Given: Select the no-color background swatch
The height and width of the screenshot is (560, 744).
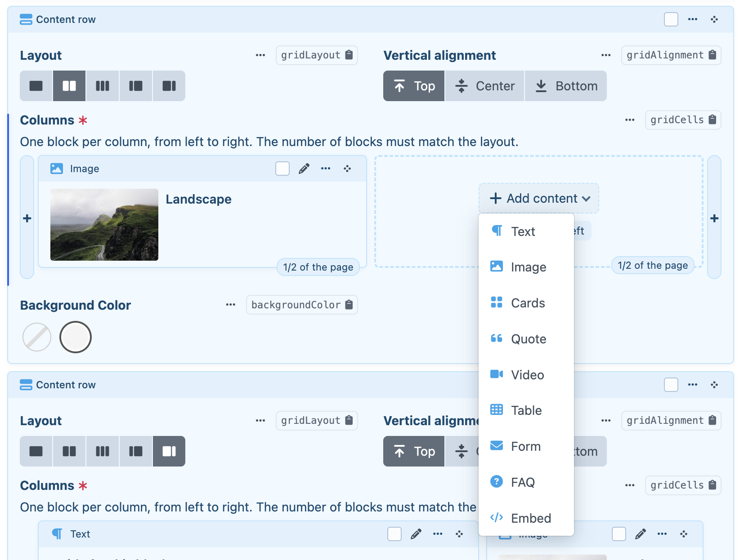Looking at the screenshot, I should tap(37, 337).
